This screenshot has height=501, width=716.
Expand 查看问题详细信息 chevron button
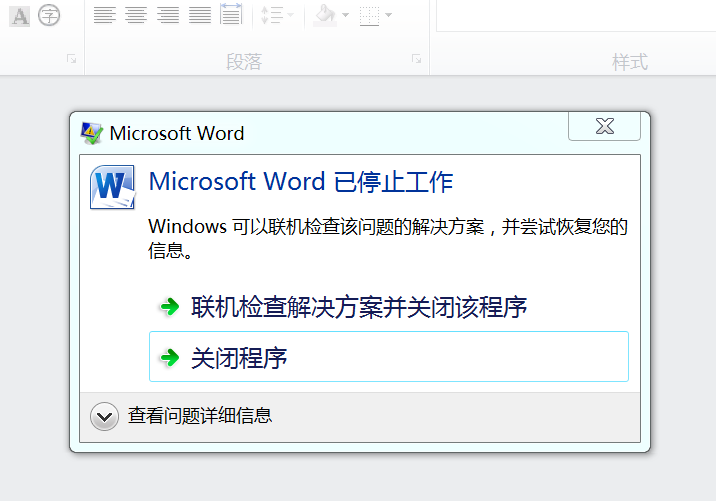(x=104, y=416)
